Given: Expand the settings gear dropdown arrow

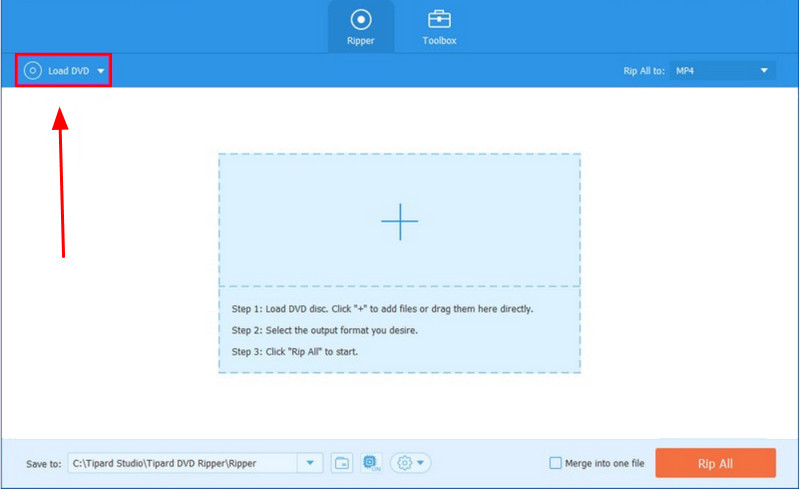Looking at the screenshot, I should (422, 463).
